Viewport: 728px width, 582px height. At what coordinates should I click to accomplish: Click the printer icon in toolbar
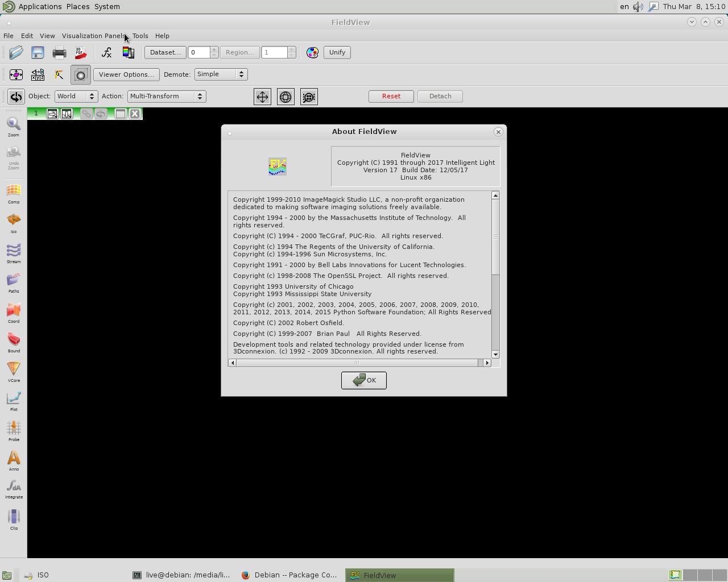coord(59,52)
